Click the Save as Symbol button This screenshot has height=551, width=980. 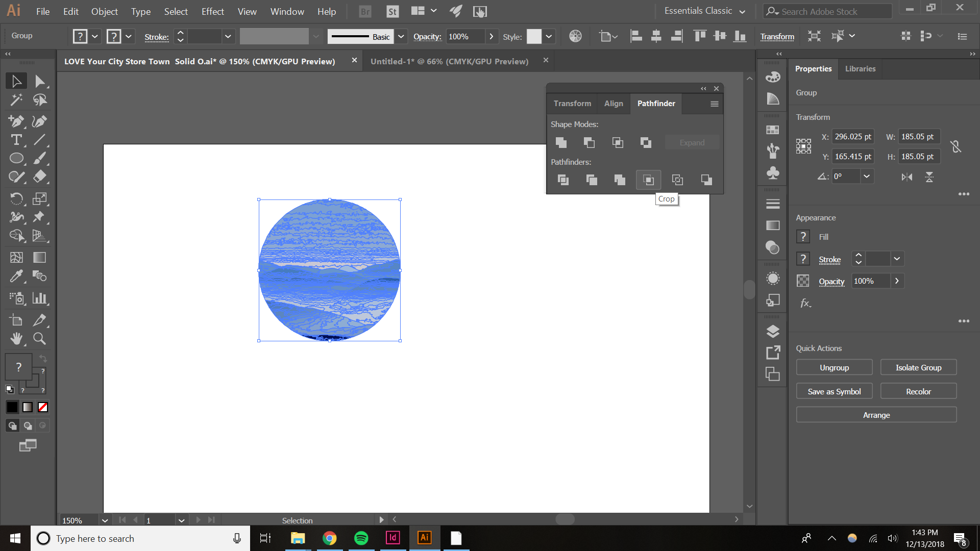(x=834, y=391)
